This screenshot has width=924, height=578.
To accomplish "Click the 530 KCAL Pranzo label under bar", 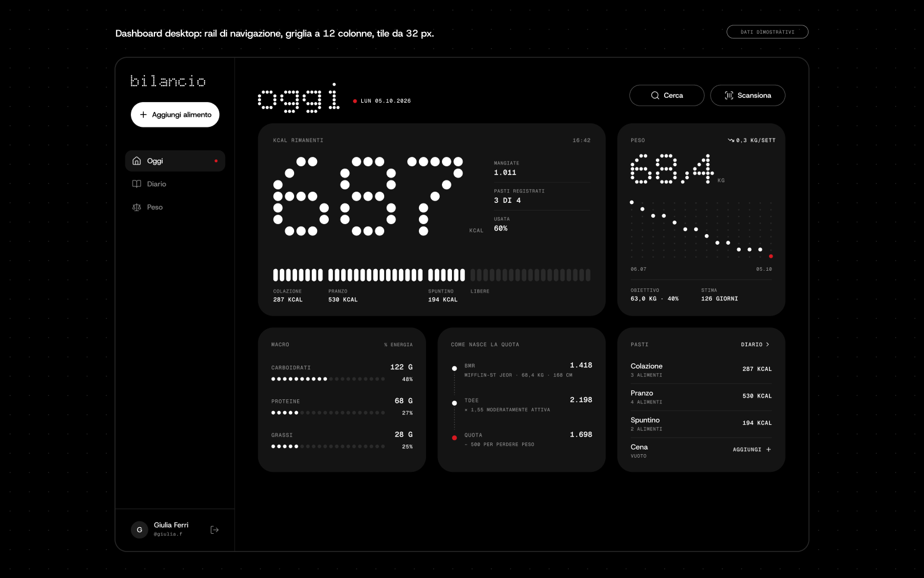I will tap(343, 300).
